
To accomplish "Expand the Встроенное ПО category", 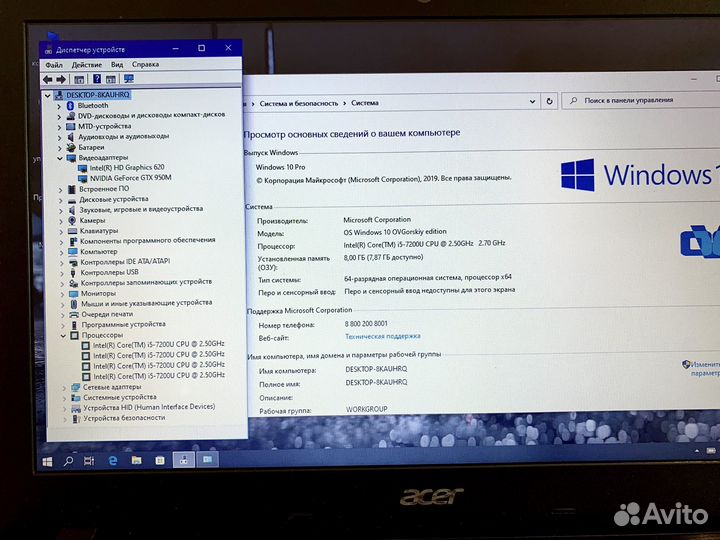I will click(61, 189).
